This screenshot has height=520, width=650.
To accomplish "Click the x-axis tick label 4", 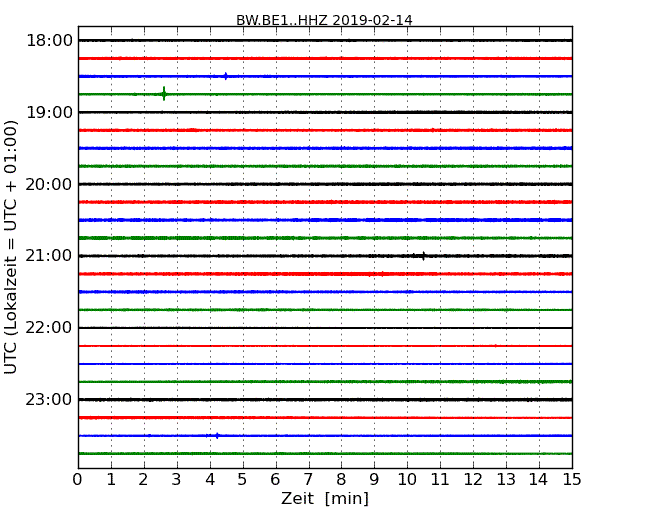I will point(210,479).
